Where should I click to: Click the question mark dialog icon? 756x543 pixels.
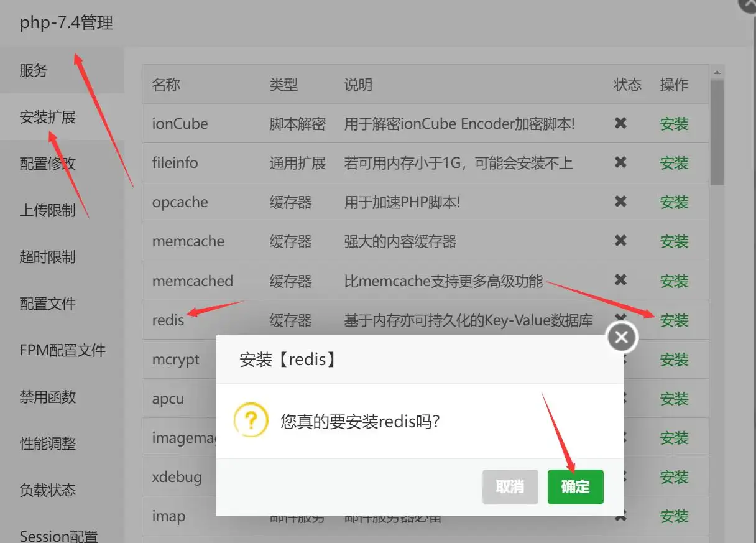coord(251,420)
